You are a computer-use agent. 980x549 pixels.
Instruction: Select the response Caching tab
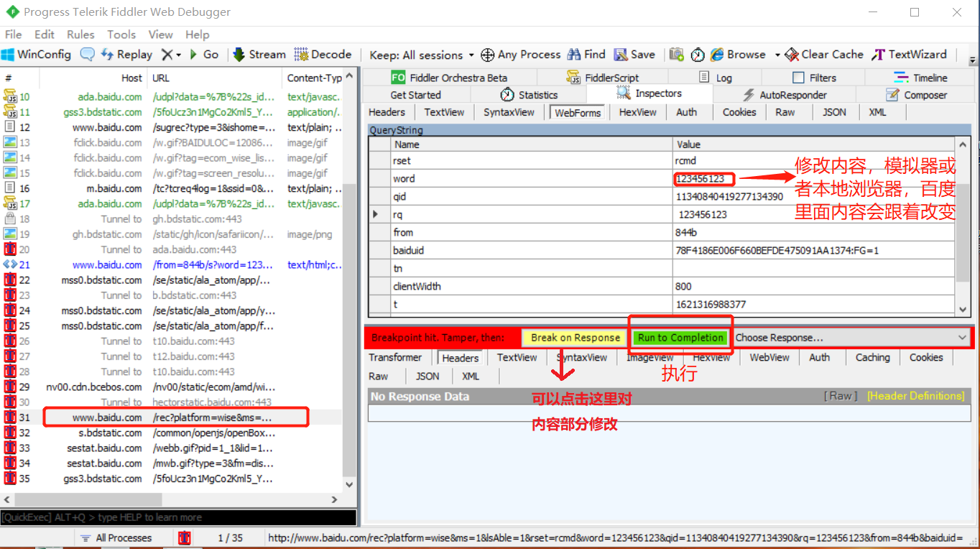click(x=872, y=357)
